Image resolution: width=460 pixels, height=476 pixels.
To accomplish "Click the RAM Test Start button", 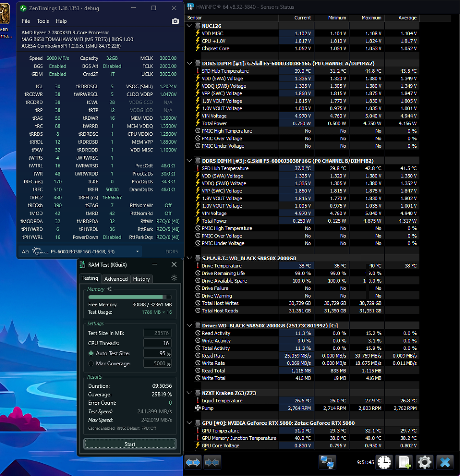I will tap(130, 444).
